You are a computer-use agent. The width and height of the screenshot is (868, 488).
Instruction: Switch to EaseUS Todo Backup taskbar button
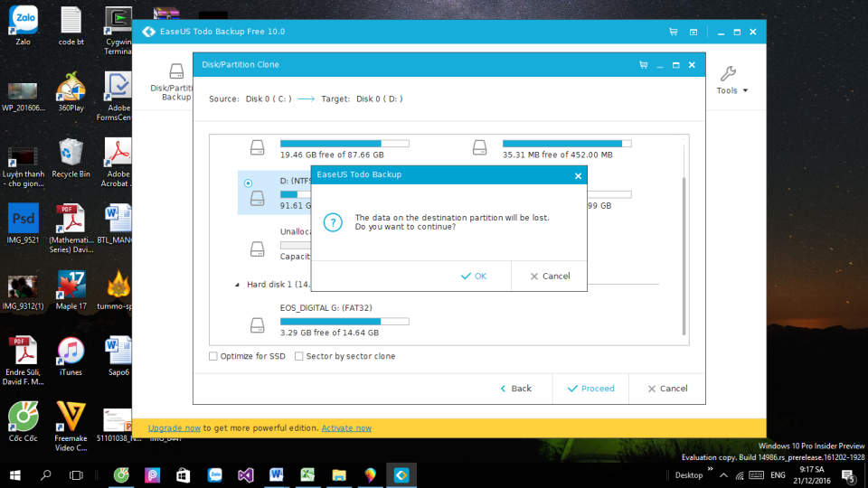(401, 475)
